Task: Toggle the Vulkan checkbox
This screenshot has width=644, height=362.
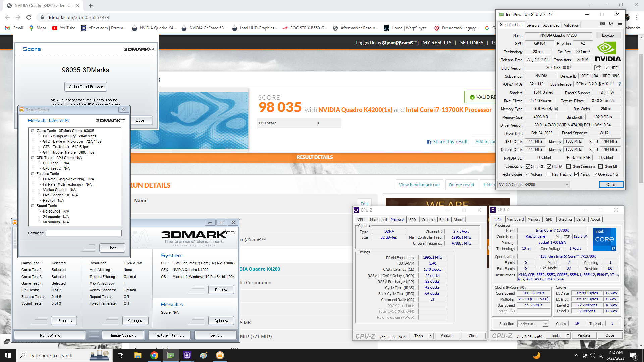Action: pyautogui.click(x=528, y=174)
